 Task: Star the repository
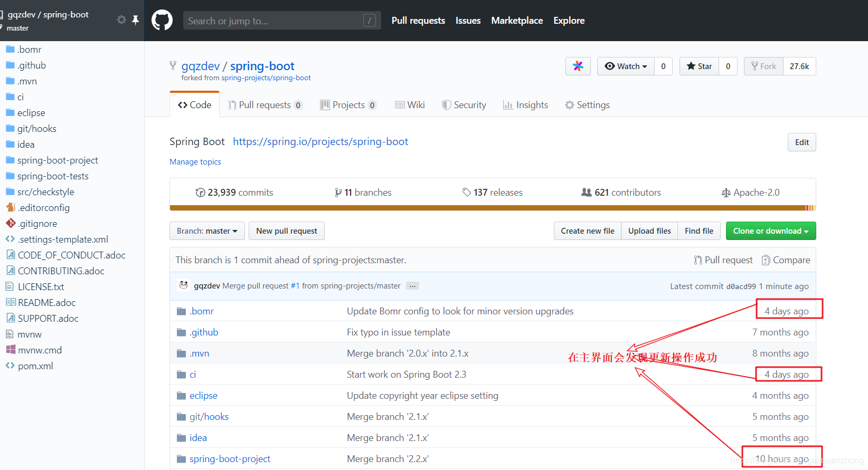pos(699,66)
